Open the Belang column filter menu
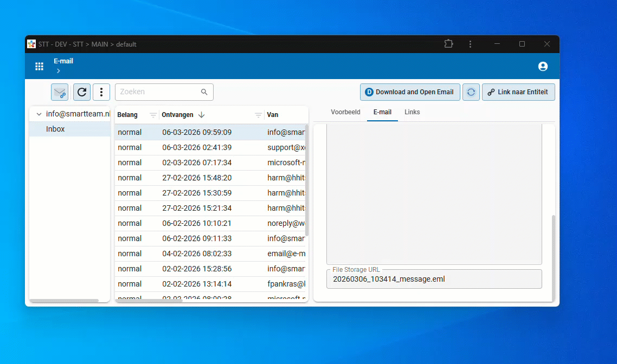 pyautogui.click(x=153, y=115)
